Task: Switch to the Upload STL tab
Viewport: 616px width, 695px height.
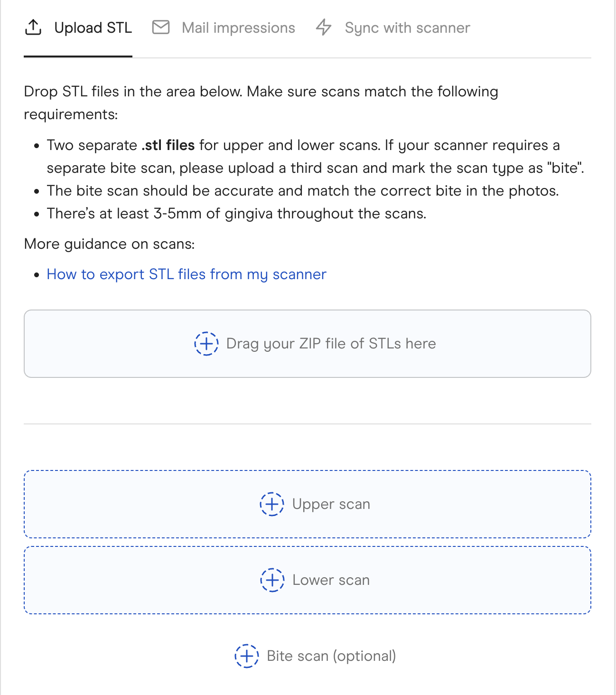Action: 78,28
